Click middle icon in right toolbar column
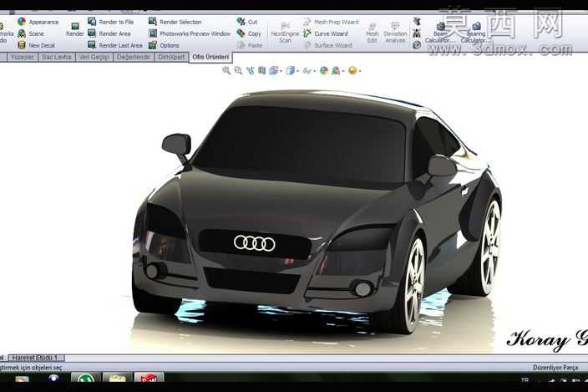The height and width of the screenshot is (392, 588). pos(417,33)
